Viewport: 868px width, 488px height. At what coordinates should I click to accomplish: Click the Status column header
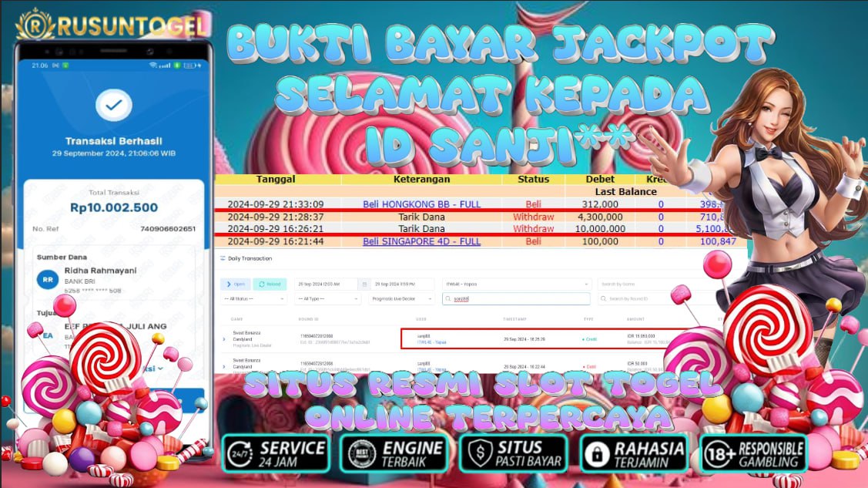(533, 180)
